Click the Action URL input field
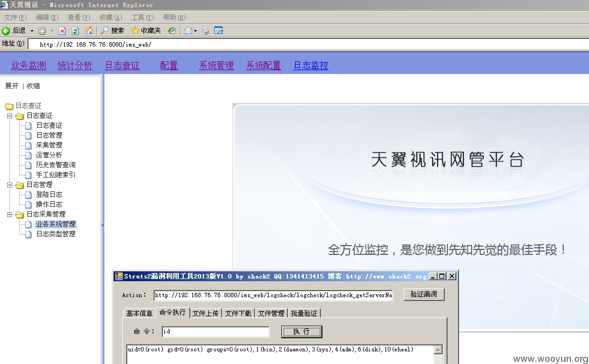Viewport: 589px width, 364px height. tap(273, 295)
